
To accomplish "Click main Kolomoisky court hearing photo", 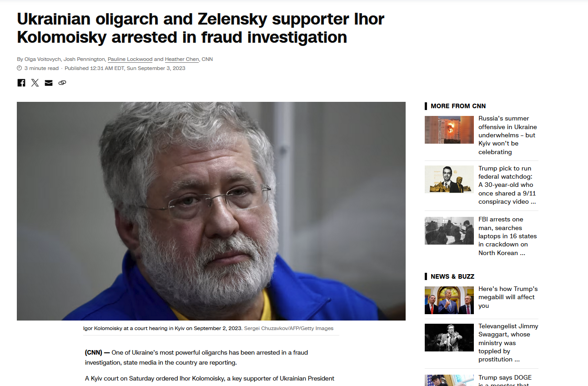I will tap(211, 211).
